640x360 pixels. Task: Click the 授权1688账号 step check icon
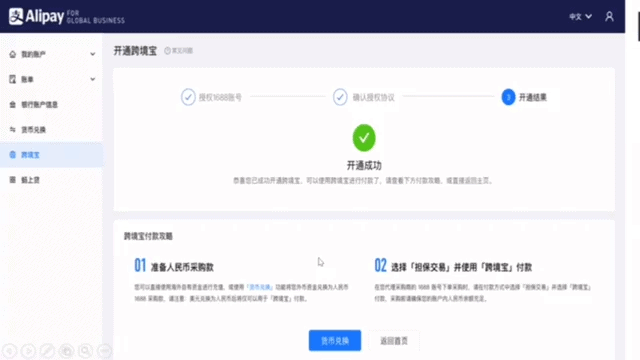[x=188, y=97]
